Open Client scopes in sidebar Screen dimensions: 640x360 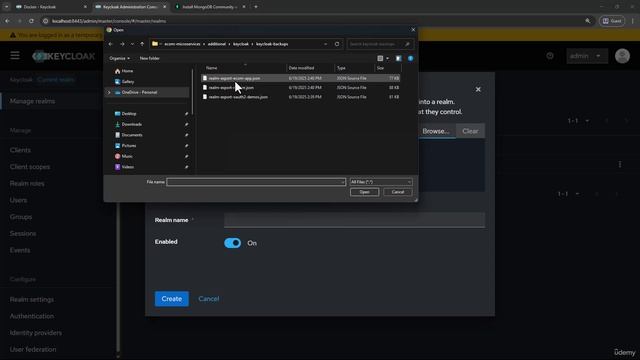point(30,167)
